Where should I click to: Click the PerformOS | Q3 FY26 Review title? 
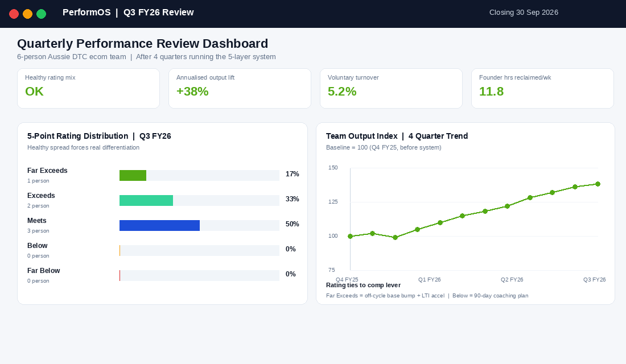point(128,13)
